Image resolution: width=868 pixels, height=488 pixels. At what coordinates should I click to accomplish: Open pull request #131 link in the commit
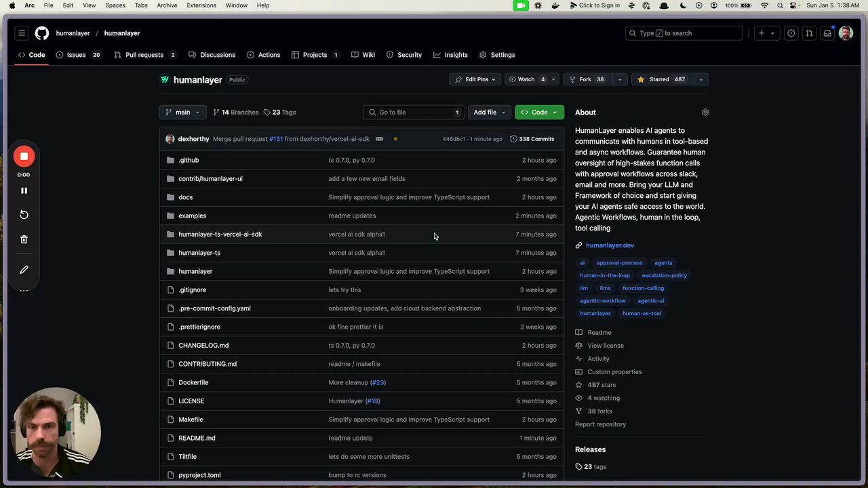pyautogui.click(x=275, y=139)
